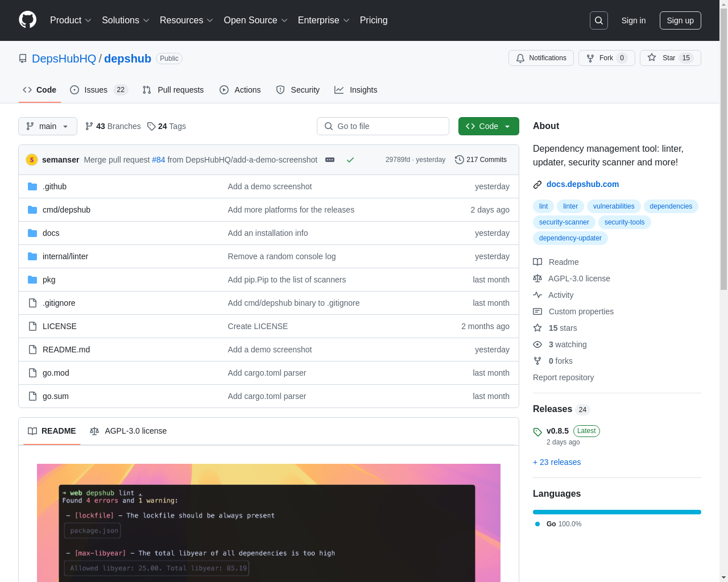Expand the commit message ellipsis
Viewport: 728px width, 582px height.
coord(330,160)
